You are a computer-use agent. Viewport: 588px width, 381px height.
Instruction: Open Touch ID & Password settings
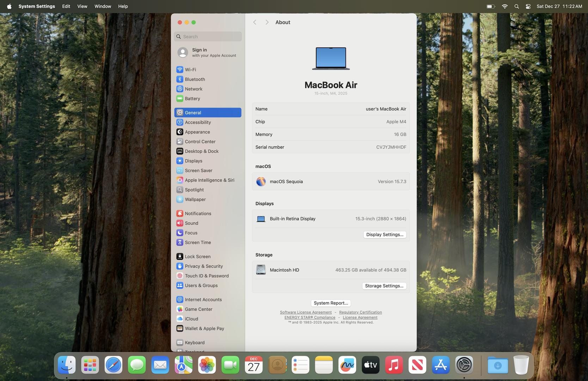[207, 276]
